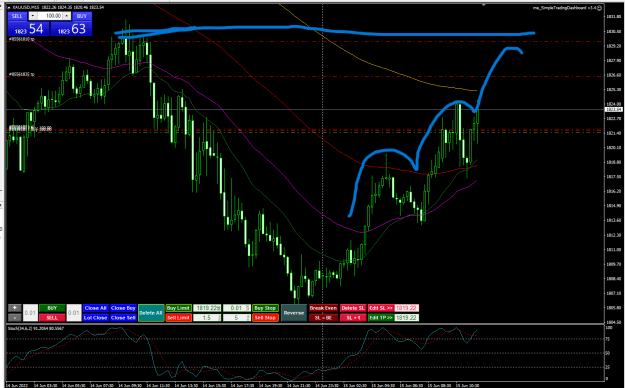Click the #85561835 tp order label

22,75
